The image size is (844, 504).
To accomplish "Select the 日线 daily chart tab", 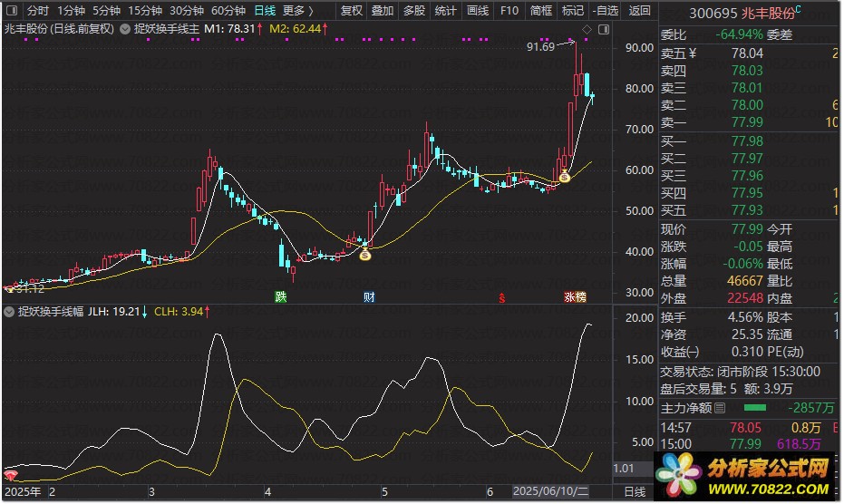I will coord(265,10).
